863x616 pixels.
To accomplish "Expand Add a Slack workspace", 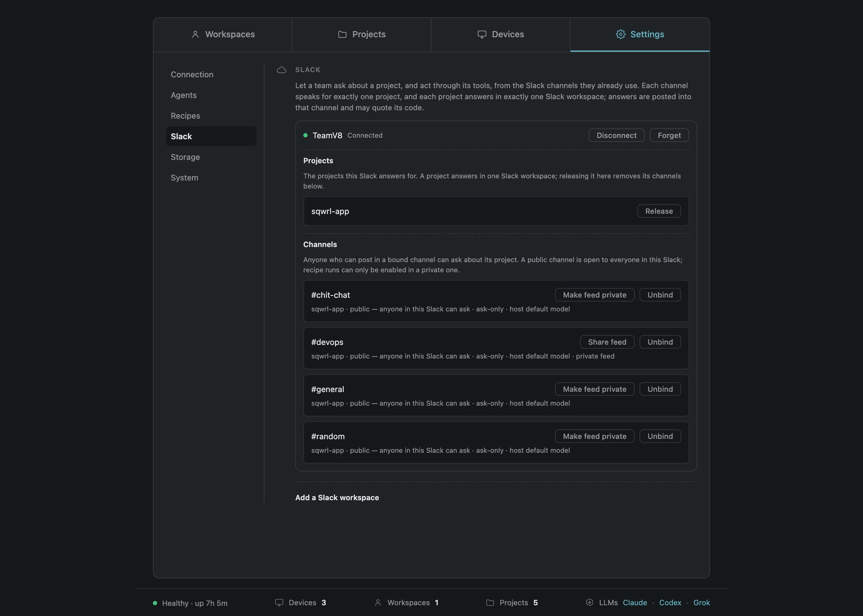I will [337, 498].
